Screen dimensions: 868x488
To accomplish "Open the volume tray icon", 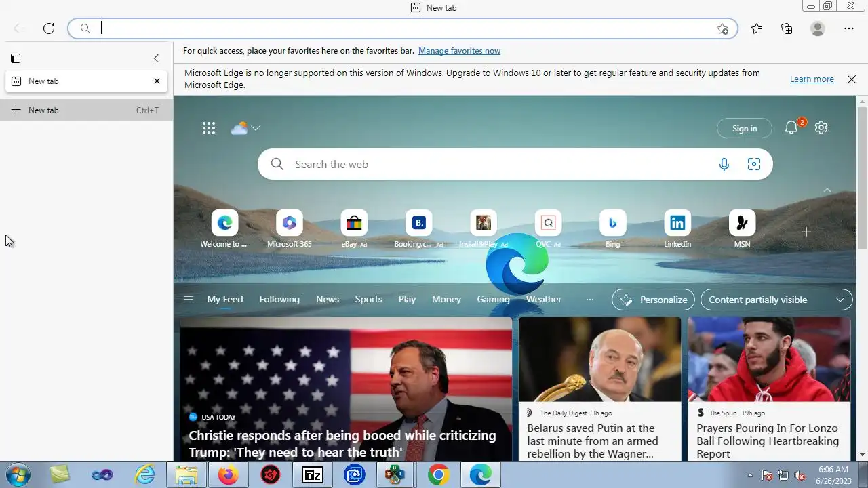I will click(800, 475).
